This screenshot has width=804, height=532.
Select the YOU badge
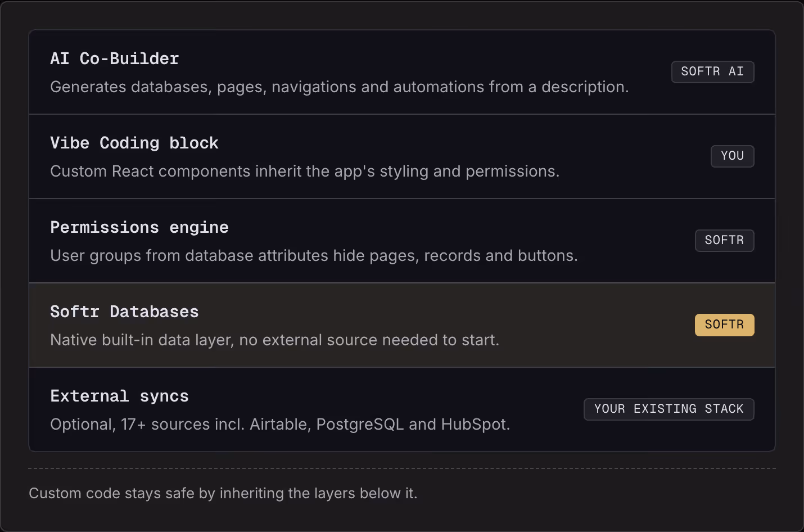(732, 156)
